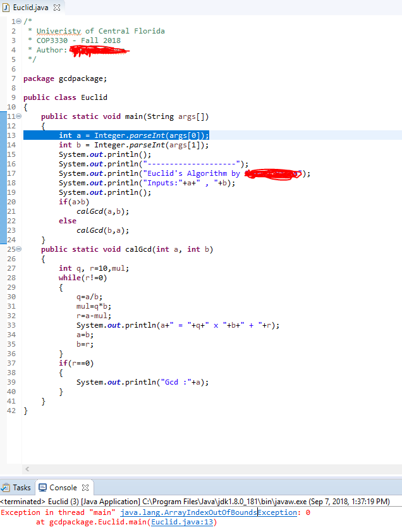The image size is (402, 532).
Task: Collapse the calGcd method fold at line 25
Action: pos(19,249)
